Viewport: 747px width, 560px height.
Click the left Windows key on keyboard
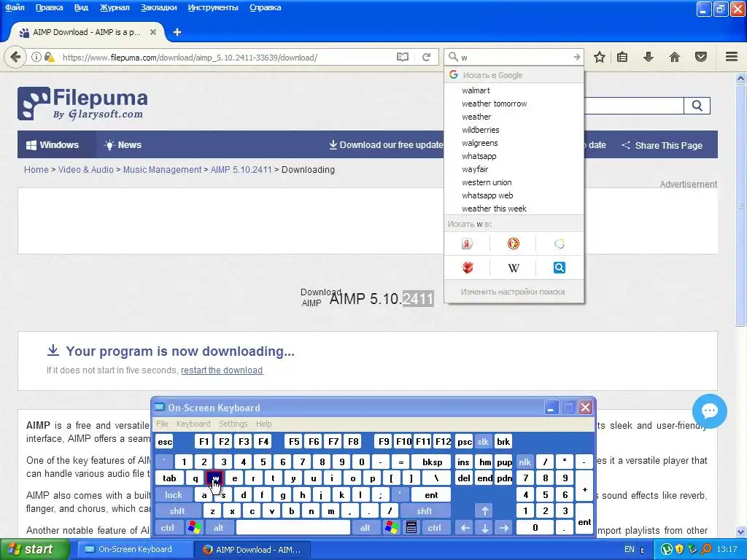pos(194,528)
